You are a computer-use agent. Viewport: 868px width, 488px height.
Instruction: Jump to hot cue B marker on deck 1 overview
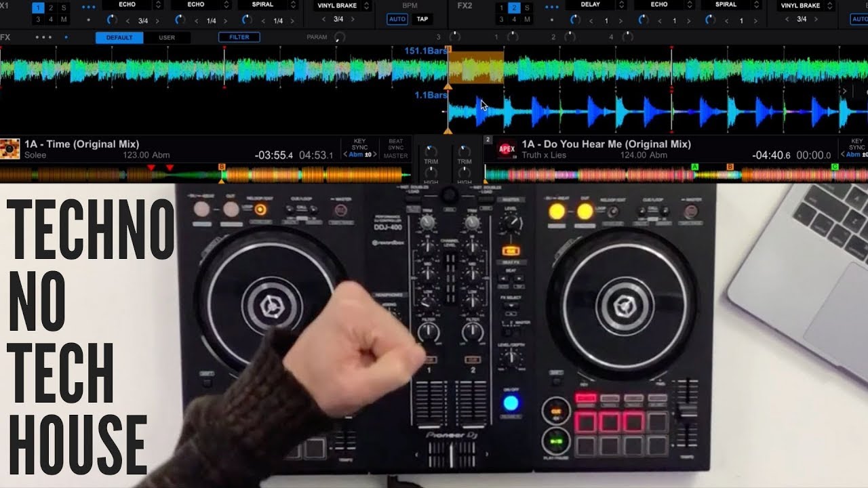click(222, 166)
